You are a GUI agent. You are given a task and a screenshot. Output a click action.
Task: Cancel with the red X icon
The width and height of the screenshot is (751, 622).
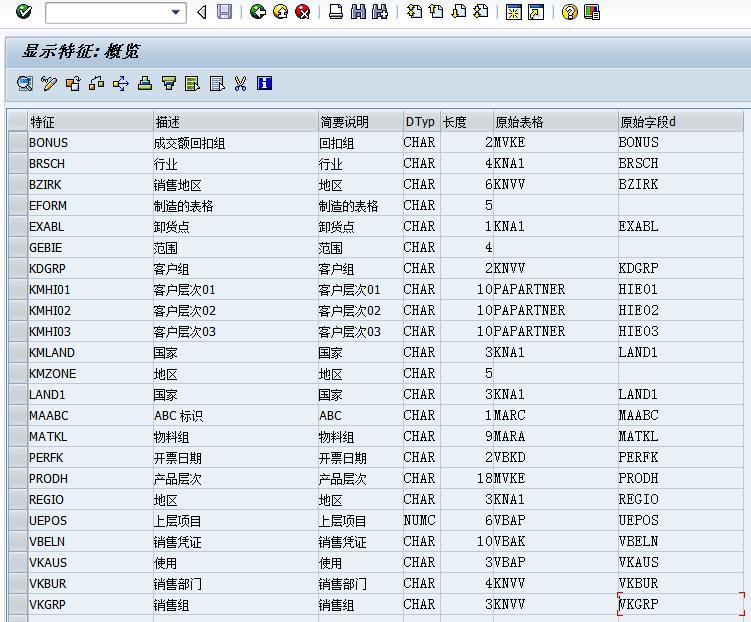coord(303,11)
